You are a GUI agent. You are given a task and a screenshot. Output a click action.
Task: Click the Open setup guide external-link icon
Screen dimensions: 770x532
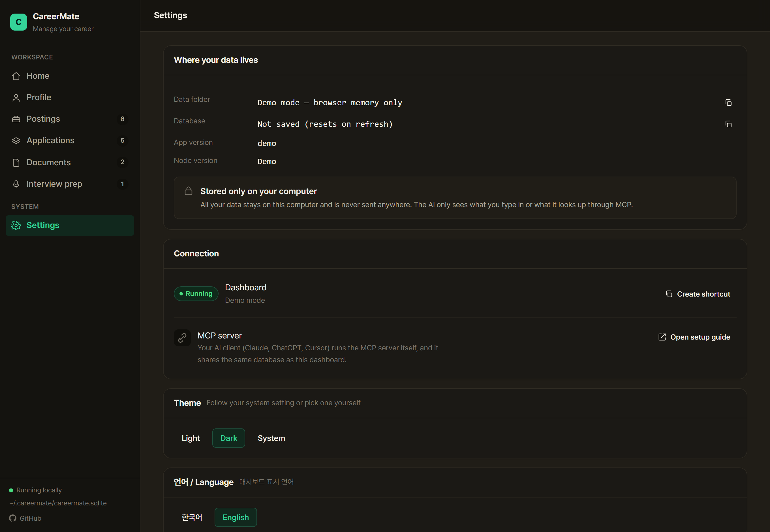click(x=662, y=337)
